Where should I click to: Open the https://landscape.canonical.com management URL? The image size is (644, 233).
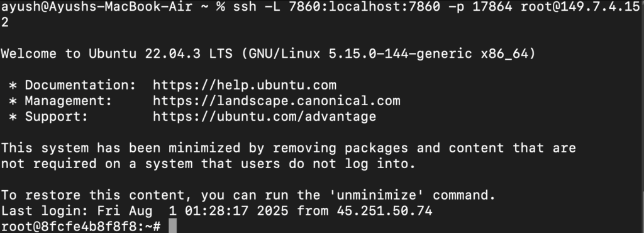[277, 101]
